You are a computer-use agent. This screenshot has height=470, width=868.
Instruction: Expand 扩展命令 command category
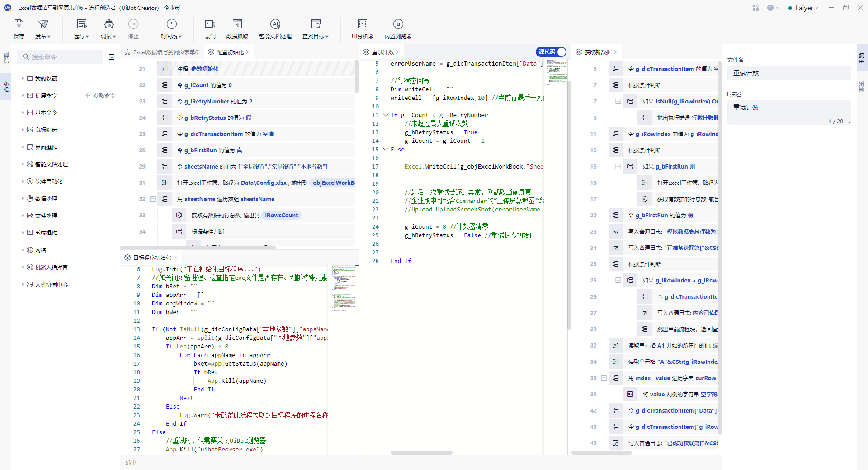(23, 95)
